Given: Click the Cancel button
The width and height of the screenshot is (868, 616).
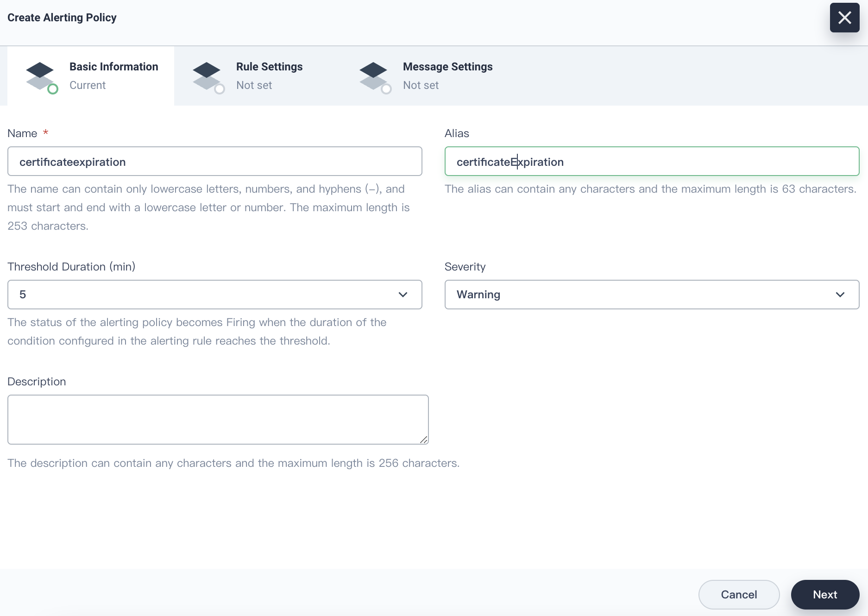Looking at the screenshot, I should (x=738, y=594).
